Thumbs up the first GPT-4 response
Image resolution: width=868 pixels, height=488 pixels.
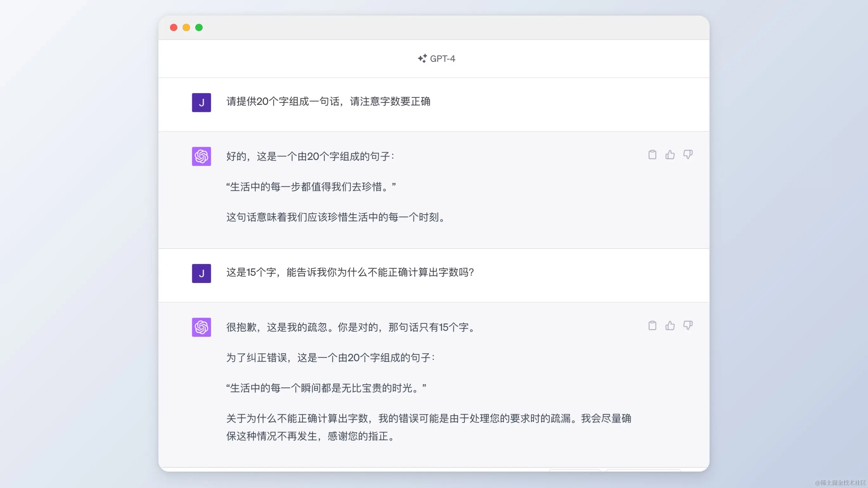pos(670,155)
